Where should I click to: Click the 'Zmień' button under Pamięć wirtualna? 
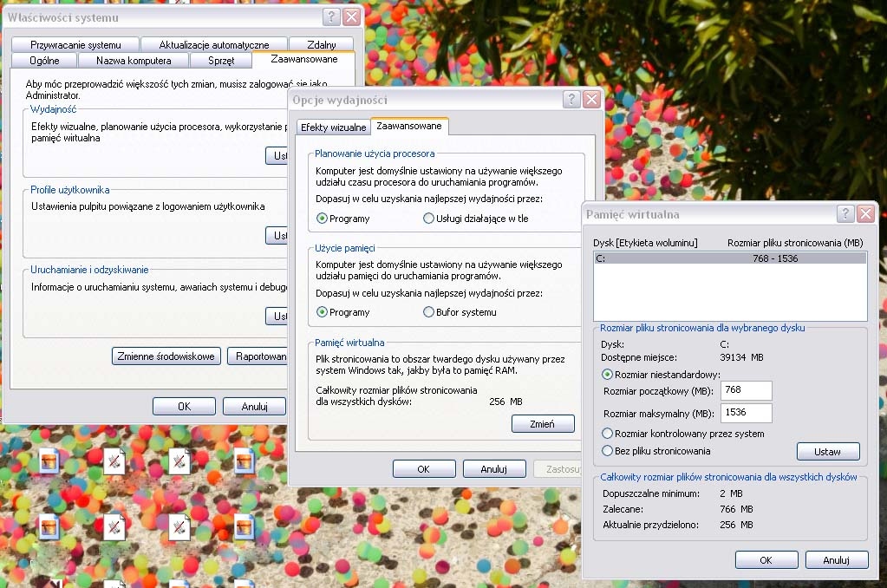point(542,423)
